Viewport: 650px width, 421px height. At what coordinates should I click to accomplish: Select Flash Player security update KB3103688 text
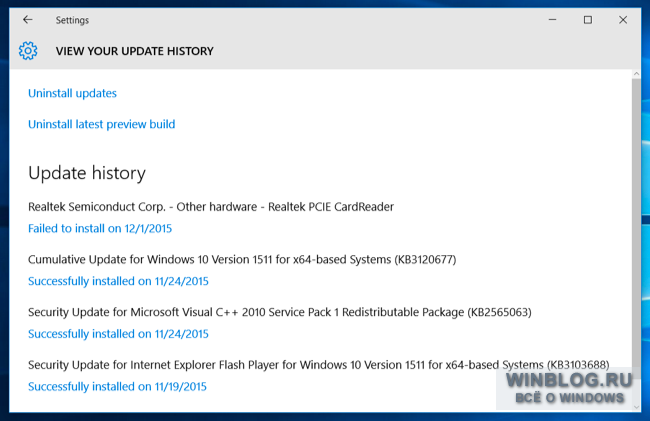(x=319, y=365)
